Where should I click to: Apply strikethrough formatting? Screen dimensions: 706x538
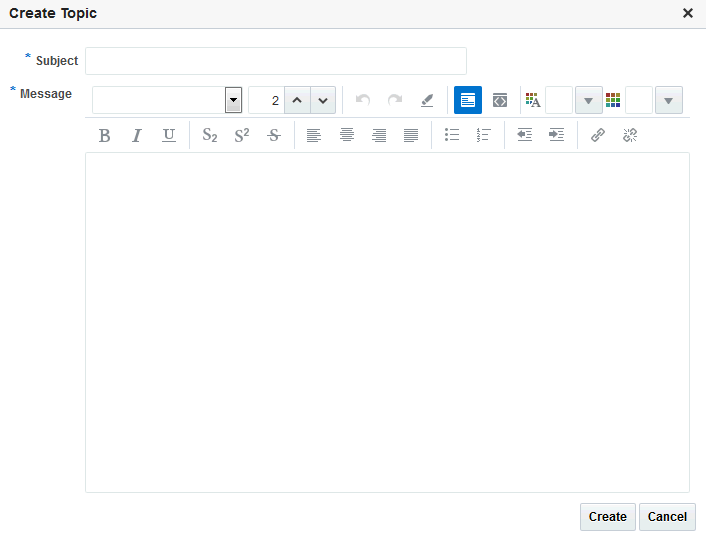(274, 135)
